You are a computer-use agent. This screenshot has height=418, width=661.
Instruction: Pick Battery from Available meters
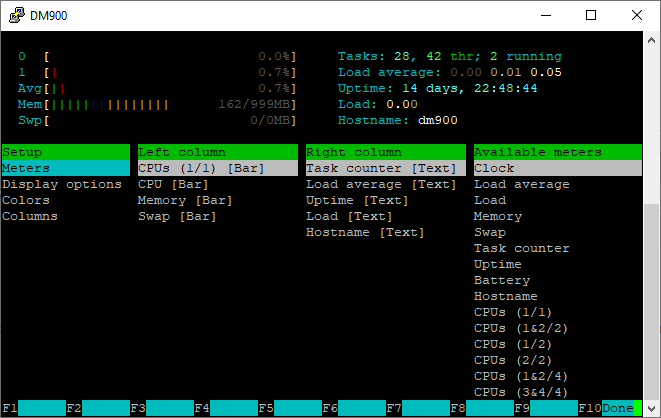[x=502, y=280]
